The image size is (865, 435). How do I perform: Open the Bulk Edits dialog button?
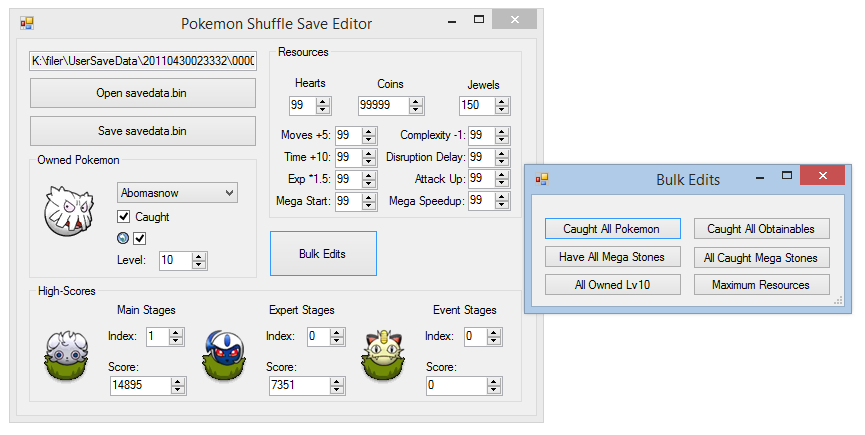point(323,254)
